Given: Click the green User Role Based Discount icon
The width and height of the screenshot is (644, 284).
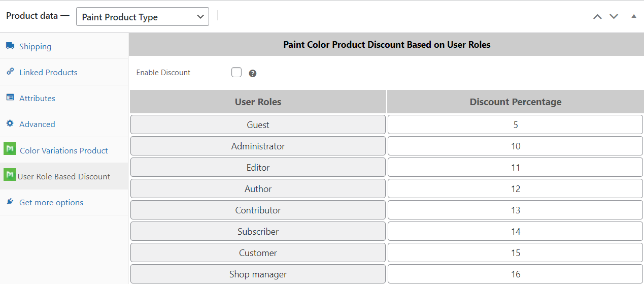Looking at the screenshot, I should coord(10,175).
